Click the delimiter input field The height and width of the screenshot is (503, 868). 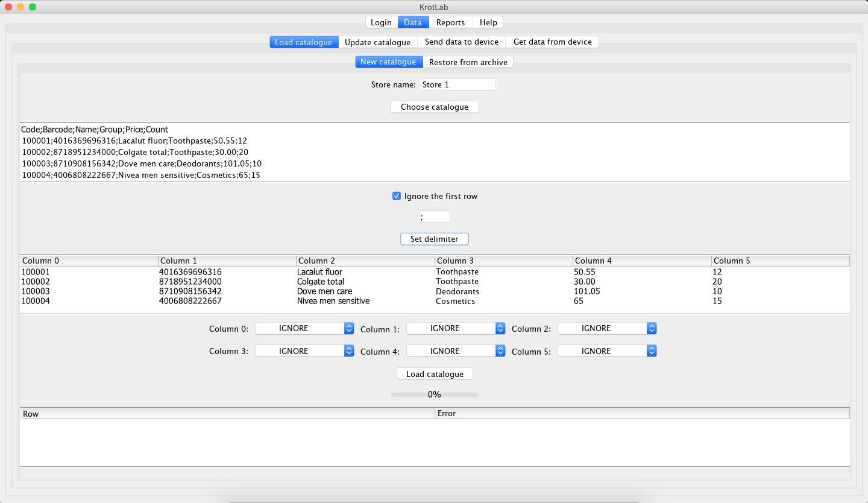(435, 217)
